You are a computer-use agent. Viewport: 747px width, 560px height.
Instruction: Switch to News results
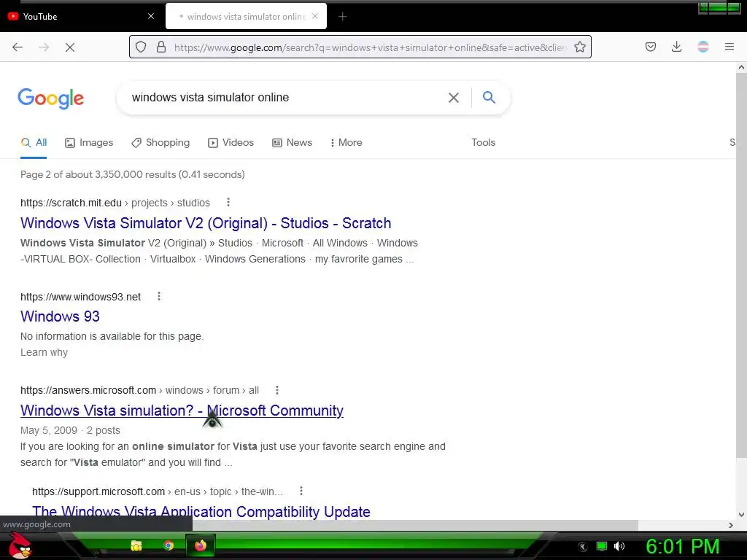pos(292,142)
